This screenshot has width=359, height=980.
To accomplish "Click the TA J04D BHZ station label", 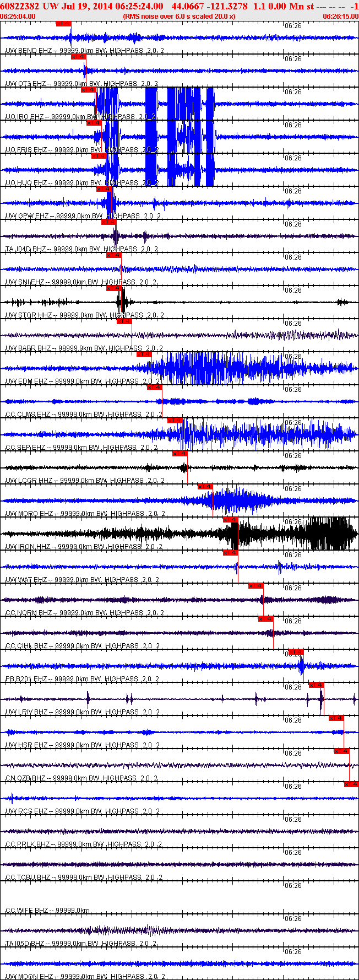I will pyautogui.click(x=82, y=249).
